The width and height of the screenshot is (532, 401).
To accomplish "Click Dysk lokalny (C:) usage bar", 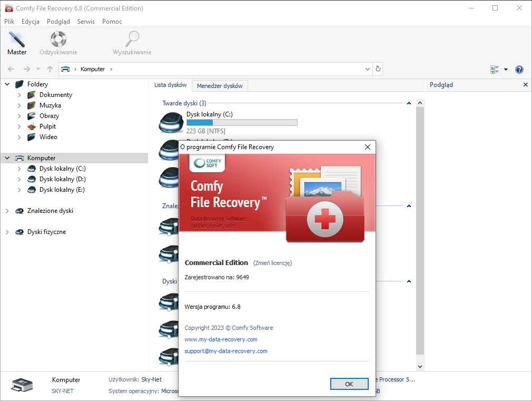I will 242,123.
